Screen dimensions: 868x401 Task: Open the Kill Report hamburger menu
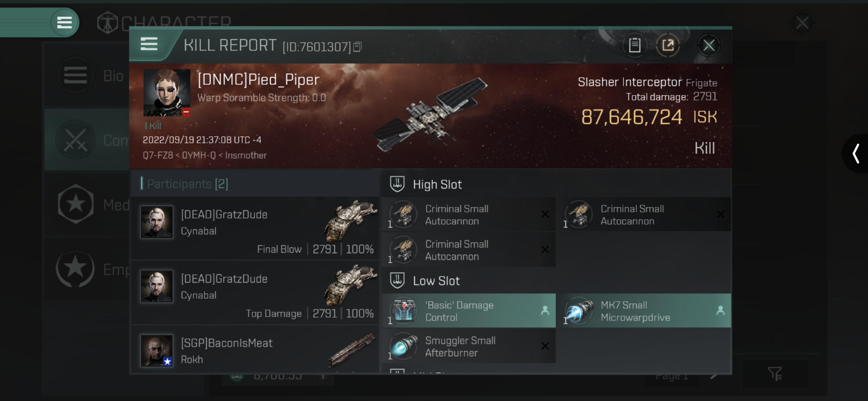[x=149, y=44]
